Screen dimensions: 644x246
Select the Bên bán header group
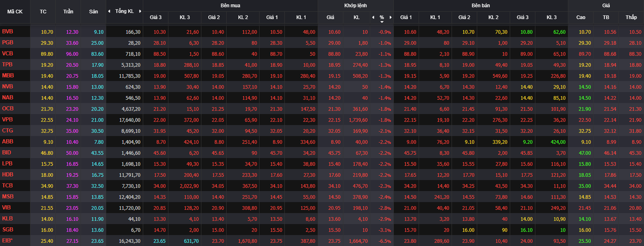480,6
